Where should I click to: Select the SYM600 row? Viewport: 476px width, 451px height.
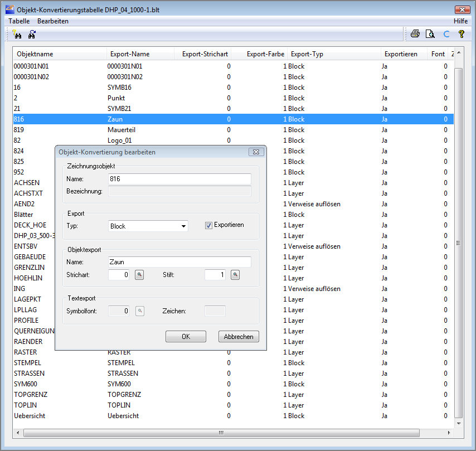234,384
